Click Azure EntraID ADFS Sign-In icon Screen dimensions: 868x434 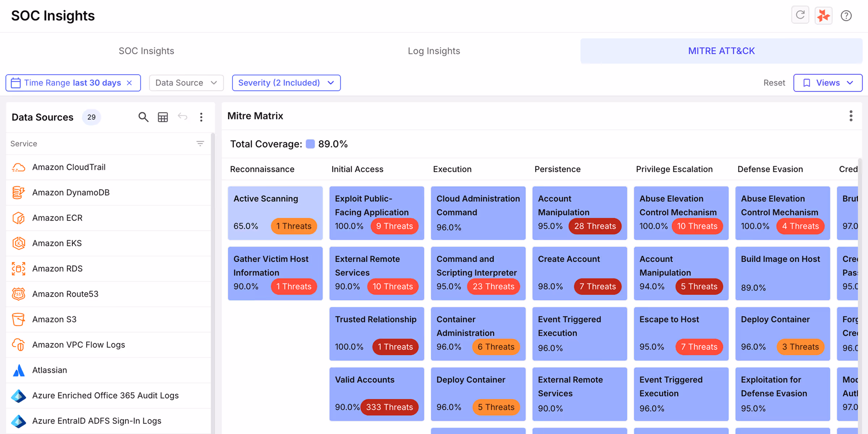pos(18,421)
